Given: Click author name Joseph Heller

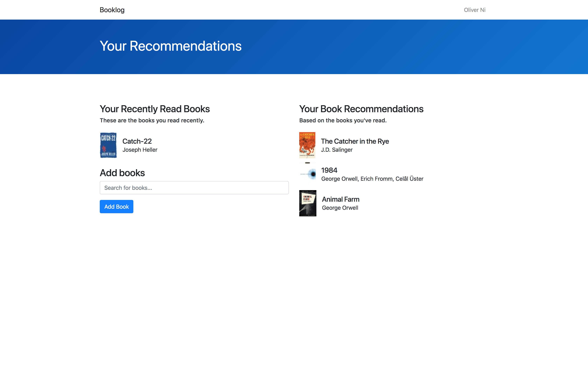Looking at the screenshot, I should coord(140,150).
